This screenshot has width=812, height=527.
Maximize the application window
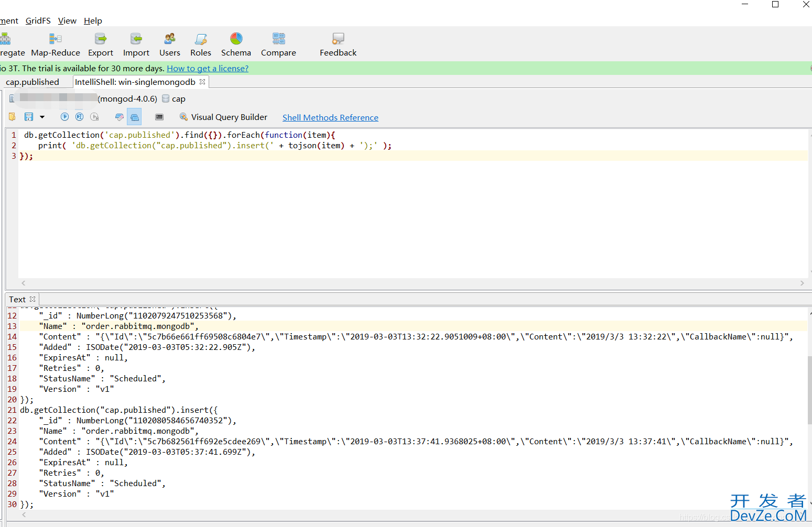pos(775,4)
